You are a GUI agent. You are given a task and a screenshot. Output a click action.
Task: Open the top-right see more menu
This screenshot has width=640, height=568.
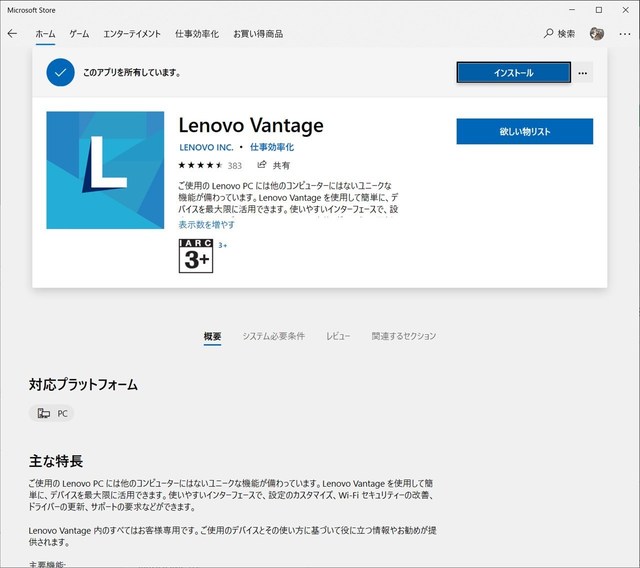pos(624,34)
